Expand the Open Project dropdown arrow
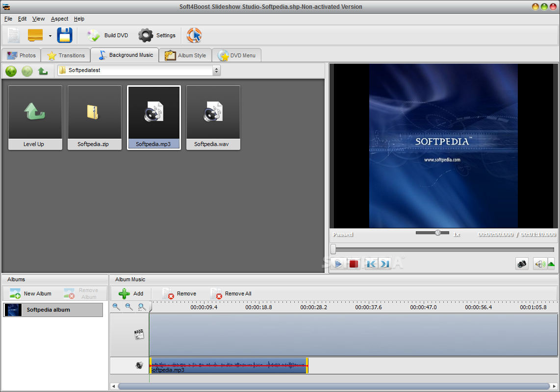The image size is (560, 392). 50,36
